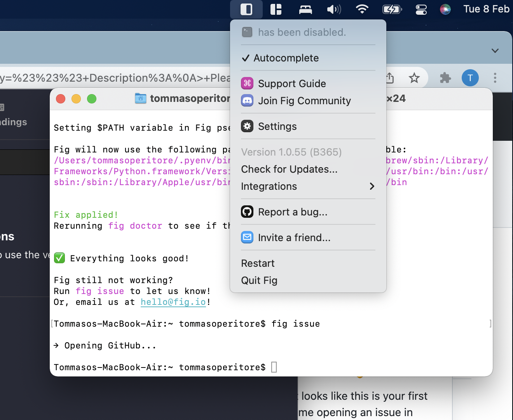
Task: Open Chrome's extensions puzzle icon
Action: [445, 78]
